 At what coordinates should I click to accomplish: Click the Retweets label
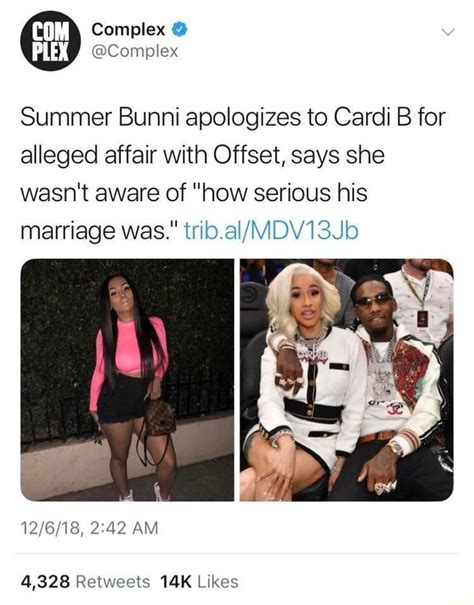(x=113, y=581)
